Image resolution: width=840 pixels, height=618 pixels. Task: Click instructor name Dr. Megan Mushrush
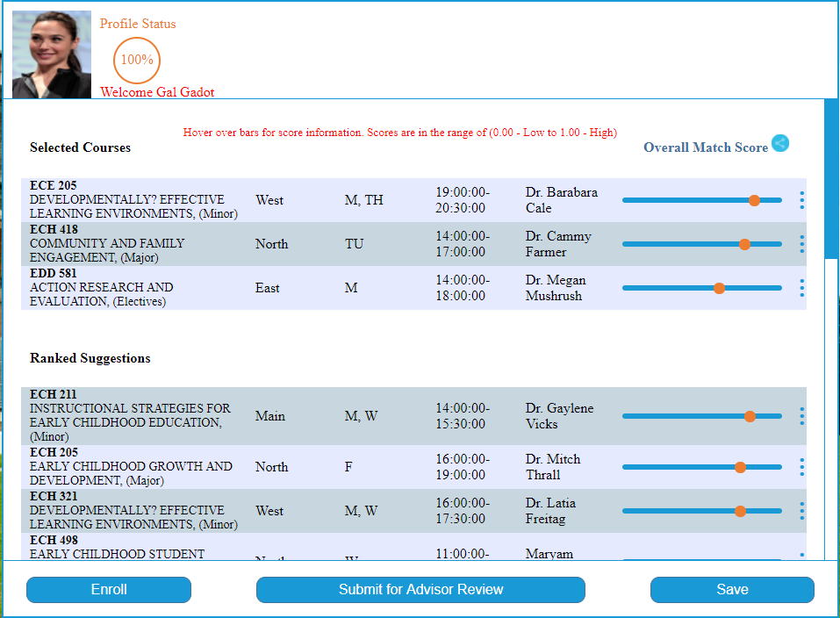tap(555, 288)
